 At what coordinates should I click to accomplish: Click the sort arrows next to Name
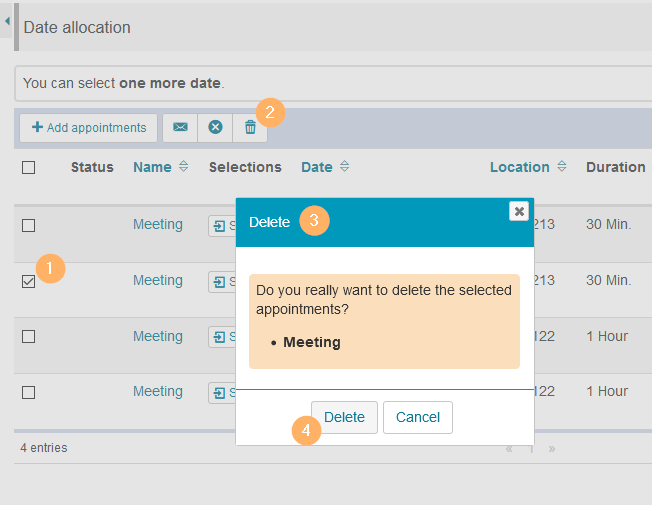click(183, 167)
